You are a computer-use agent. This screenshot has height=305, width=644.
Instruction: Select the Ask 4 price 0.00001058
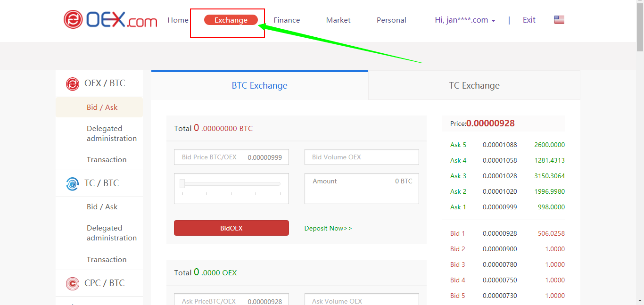pos(500,160)
